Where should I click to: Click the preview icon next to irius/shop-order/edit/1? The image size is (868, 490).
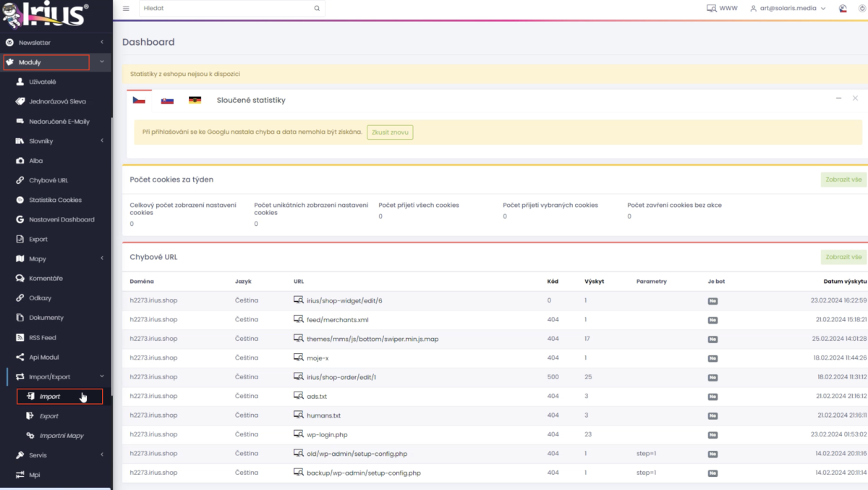pyautogui.click(x=298, y=376)
